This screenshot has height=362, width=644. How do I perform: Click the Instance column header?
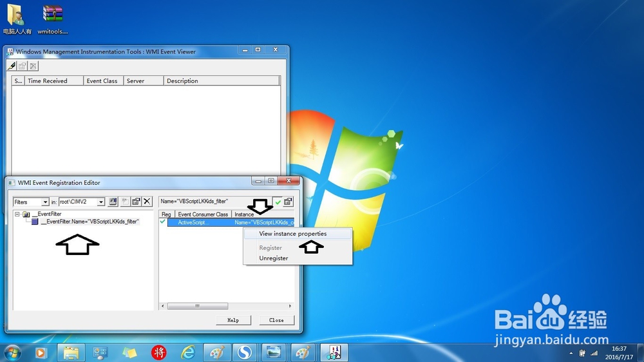263,214
